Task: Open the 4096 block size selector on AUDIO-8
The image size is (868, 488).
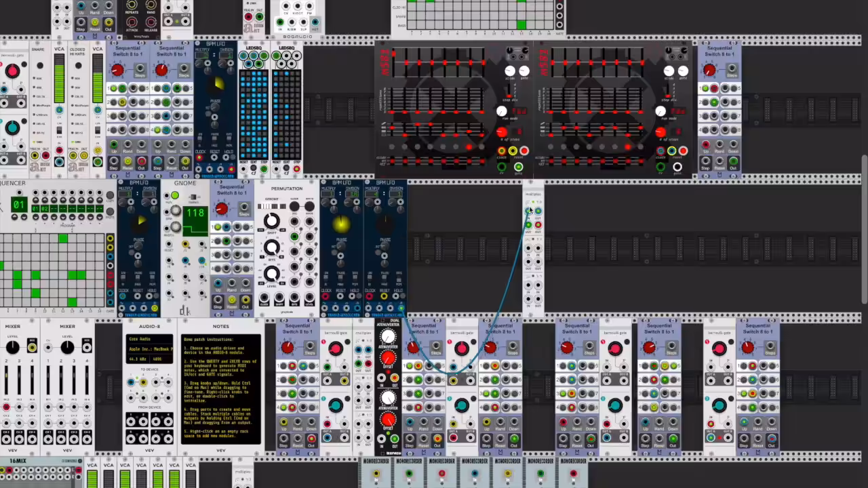Action: 163,359
